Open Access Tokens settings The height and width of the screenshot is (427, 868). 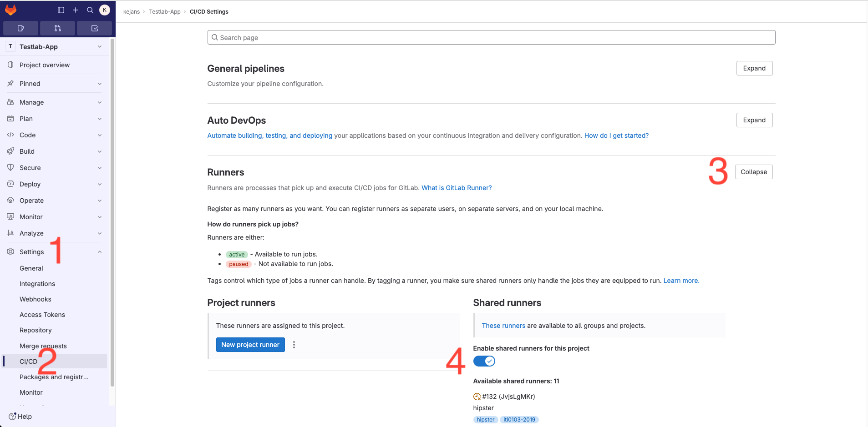pyautogui.click(x=55, y=315)
